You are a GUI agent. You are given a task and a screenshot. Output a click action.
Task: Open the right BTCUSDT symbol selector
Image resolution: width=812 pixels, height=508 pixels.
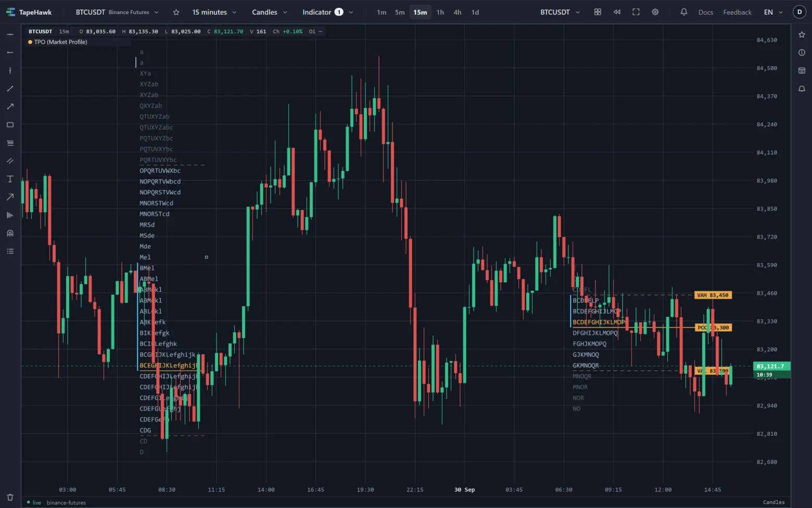(x=560, y=12)
